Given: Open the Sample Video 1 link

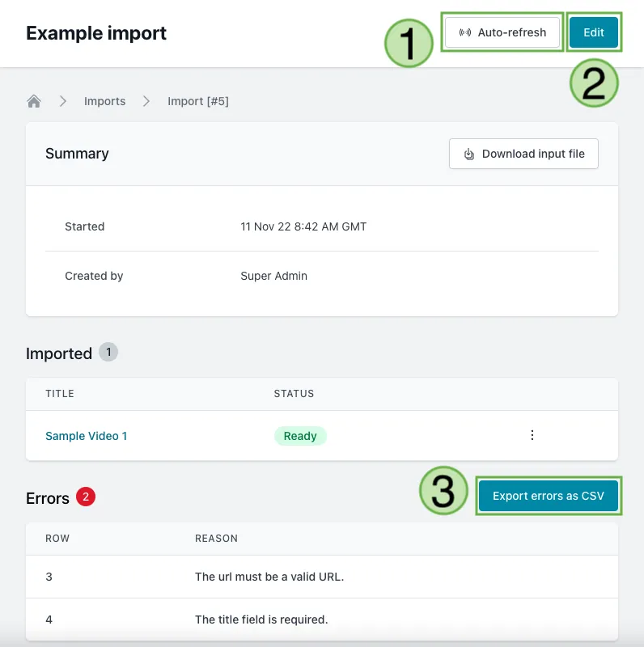Looking at the screenshot, I should pyautogui.click(x=87, y=436).
